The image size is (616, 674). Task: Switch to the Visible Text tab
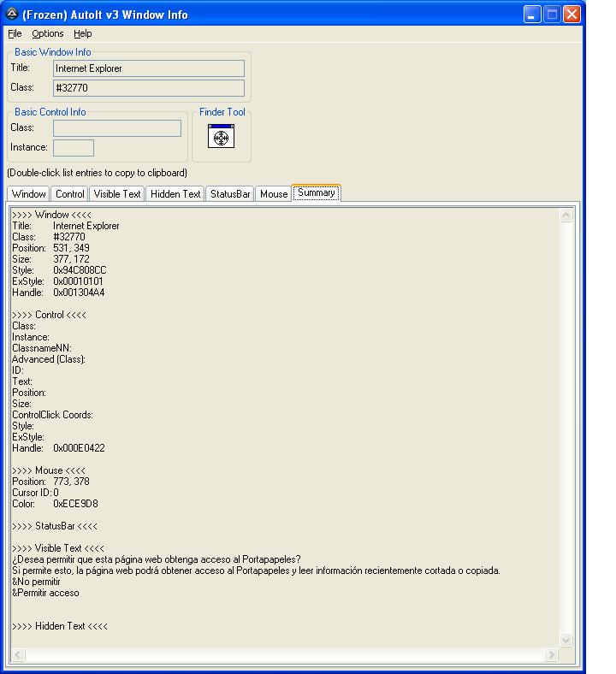(117, 194)
